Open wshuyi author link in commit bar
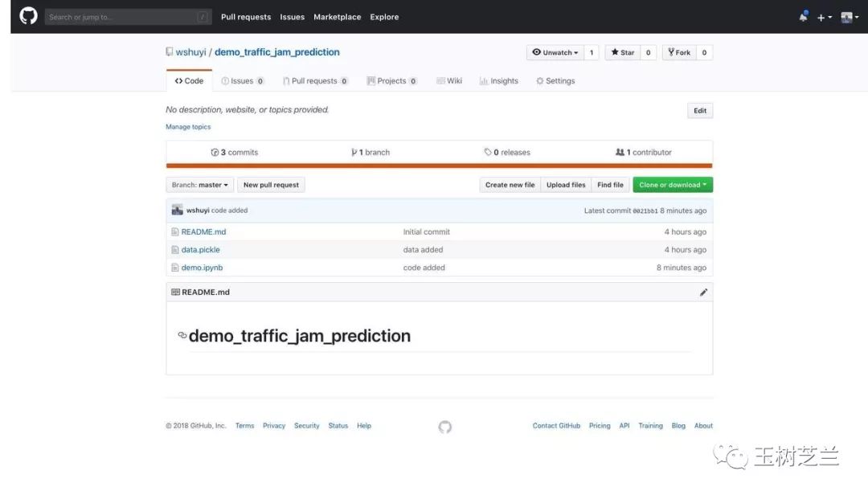868x495 pixels. [x=198, y=211]
